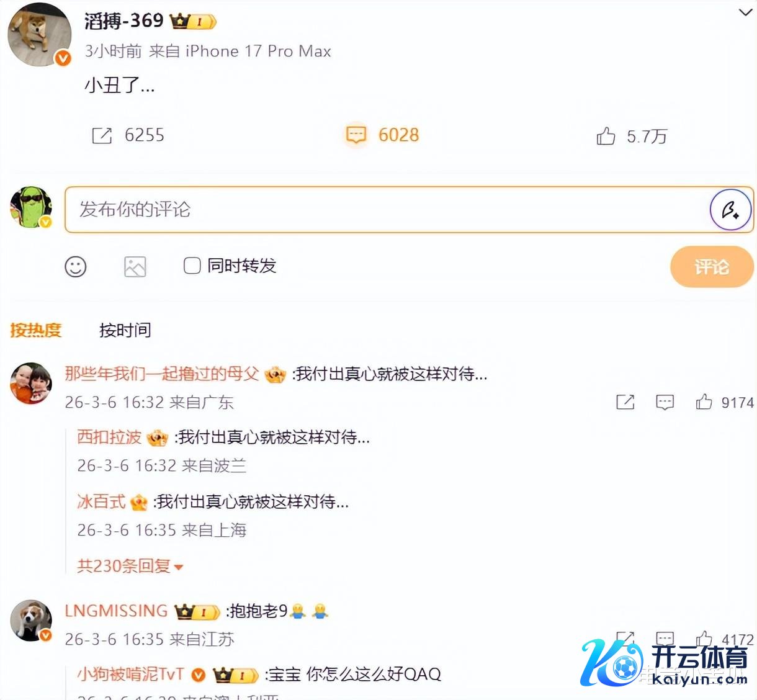
Task: Open user LNGMISSING profile link
Action: [x=117, y=611]
